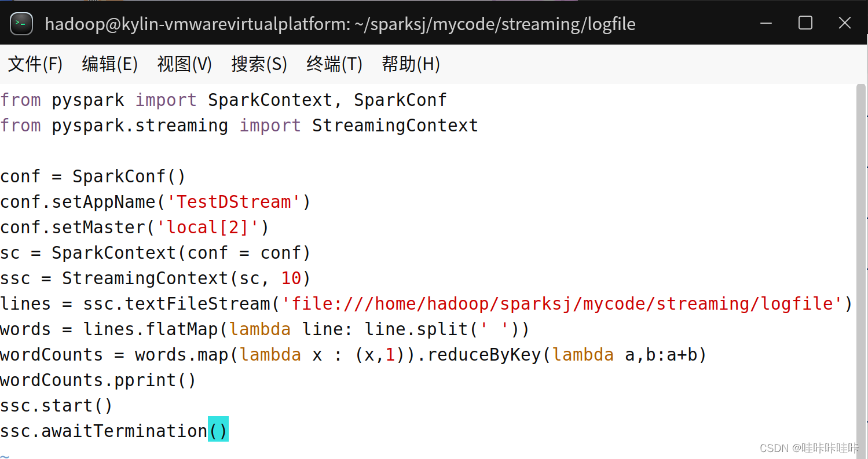This screenshot has height=459, width=868.
Task: Open the 视图(V) menu
Action: pos(184,64)
